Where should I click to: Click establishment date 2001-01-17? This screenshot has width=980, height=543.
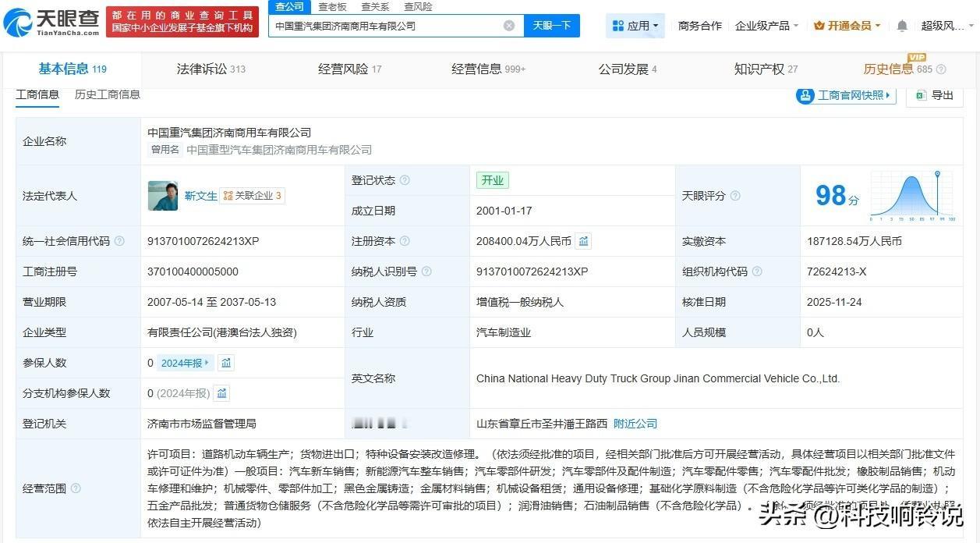pos(503,211)
